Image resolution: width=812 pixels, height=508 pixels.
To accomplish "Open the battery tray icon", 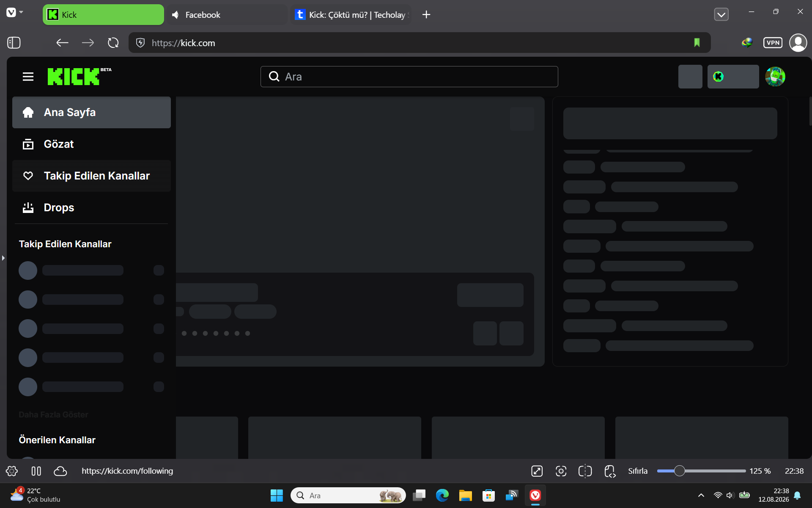I will click(744, 495).
